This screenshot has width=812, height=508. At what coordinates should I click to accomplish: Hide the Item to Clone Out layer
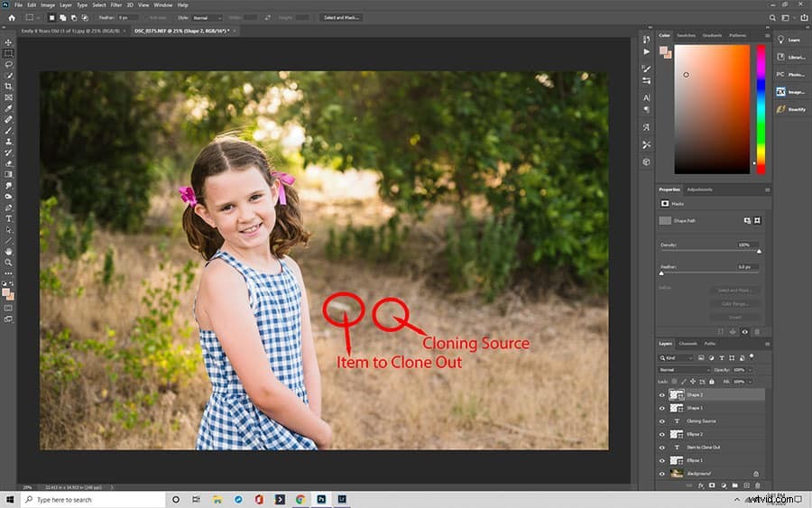[661, 448]
